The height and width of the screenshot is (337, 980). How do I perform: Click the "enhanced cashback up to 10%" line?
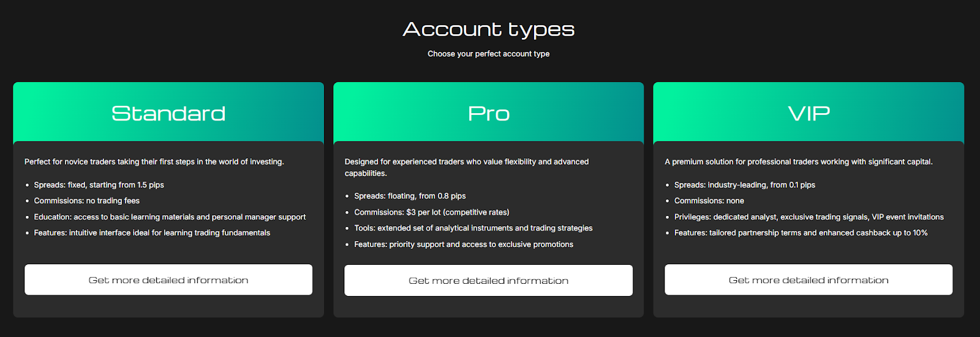point(801,233)
